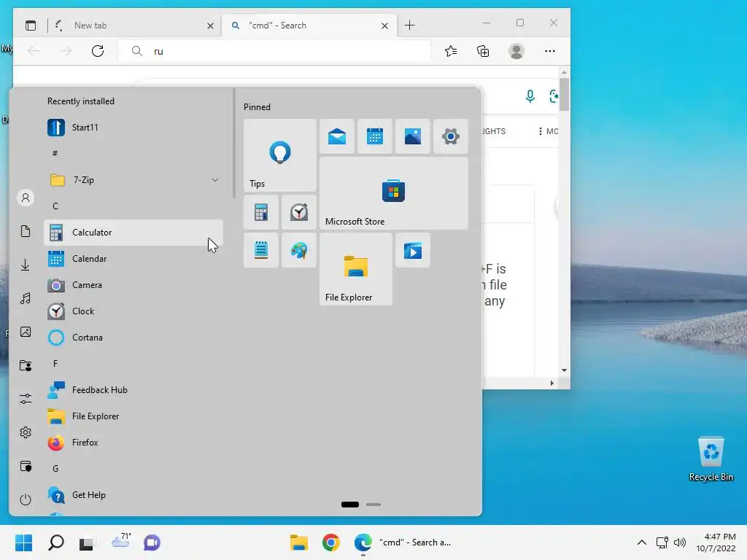Open Edge Collections icon
This screenshot has height=560, width=747.
click(x=483, y=51)
